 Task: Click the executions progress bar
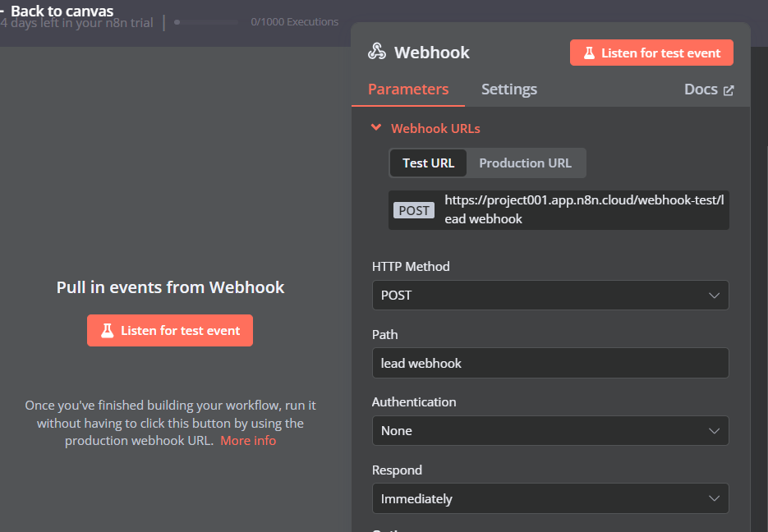(206, 22)
